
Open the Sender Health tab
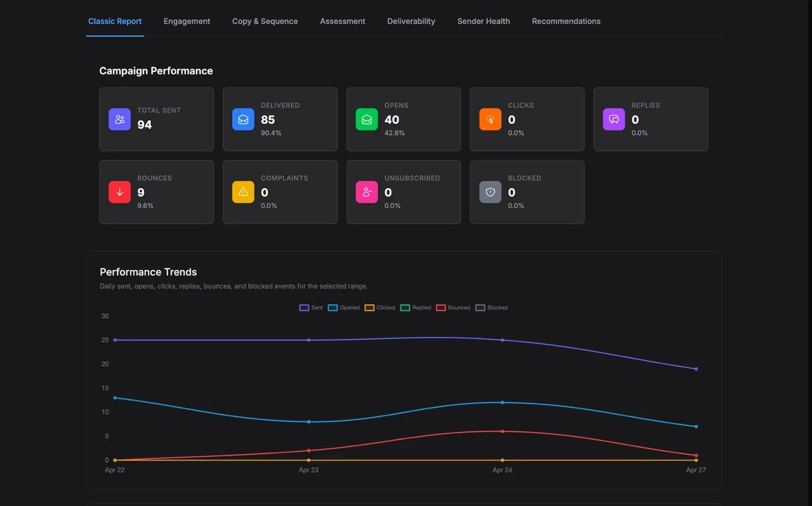coord(483,21)
